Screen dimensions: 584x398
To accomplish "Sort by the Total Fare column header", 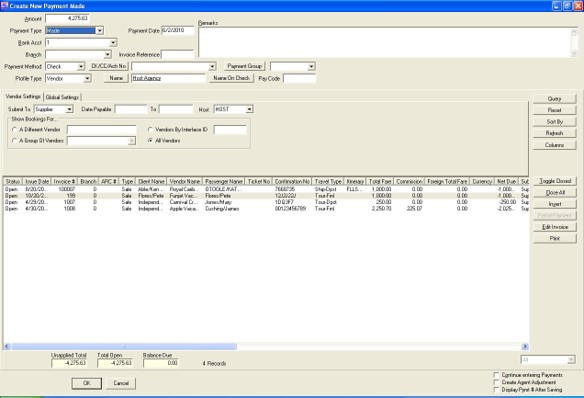I will [380, 181].
